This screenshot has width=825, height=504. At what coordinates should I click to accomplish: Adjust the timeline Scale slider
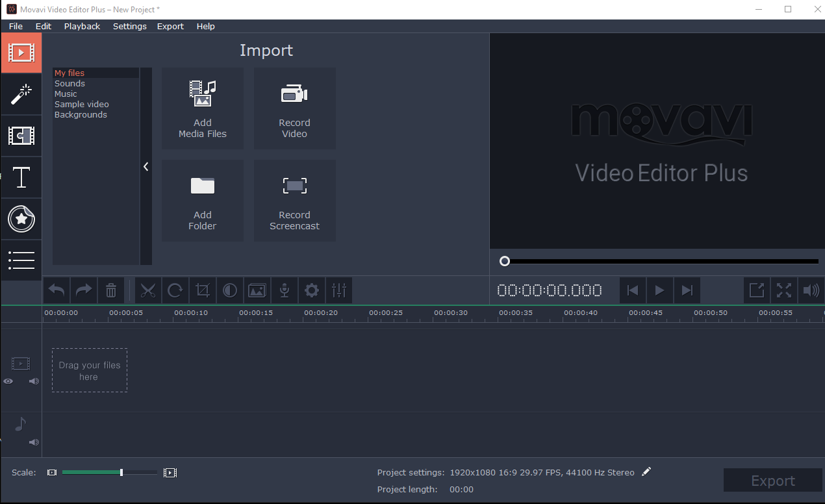[x=120, y=472]
